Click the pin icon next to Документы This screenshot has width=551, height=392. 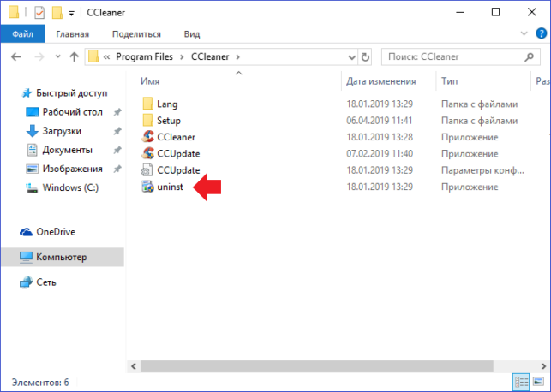tap(117, 150)
